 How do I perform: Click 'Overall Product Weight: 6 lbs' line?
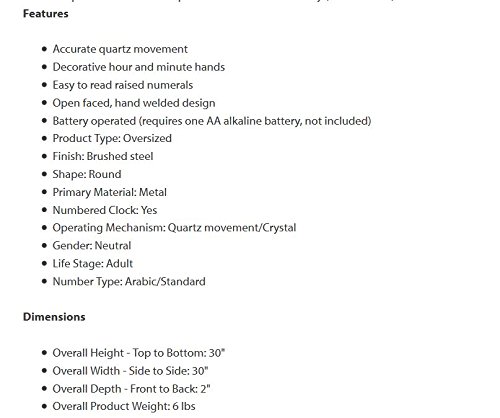pyautogui.click(x=124, y=406)
